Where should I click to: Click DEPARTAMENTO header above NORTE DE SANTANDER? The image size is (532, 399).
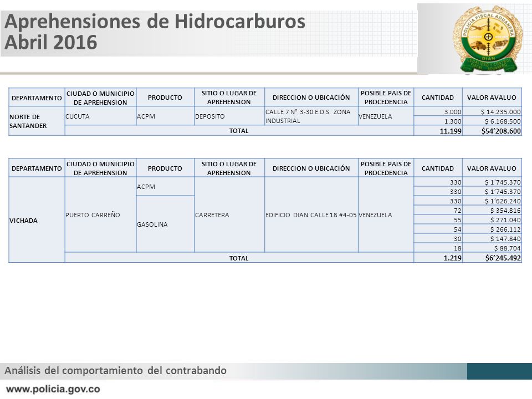coord(37,98)
